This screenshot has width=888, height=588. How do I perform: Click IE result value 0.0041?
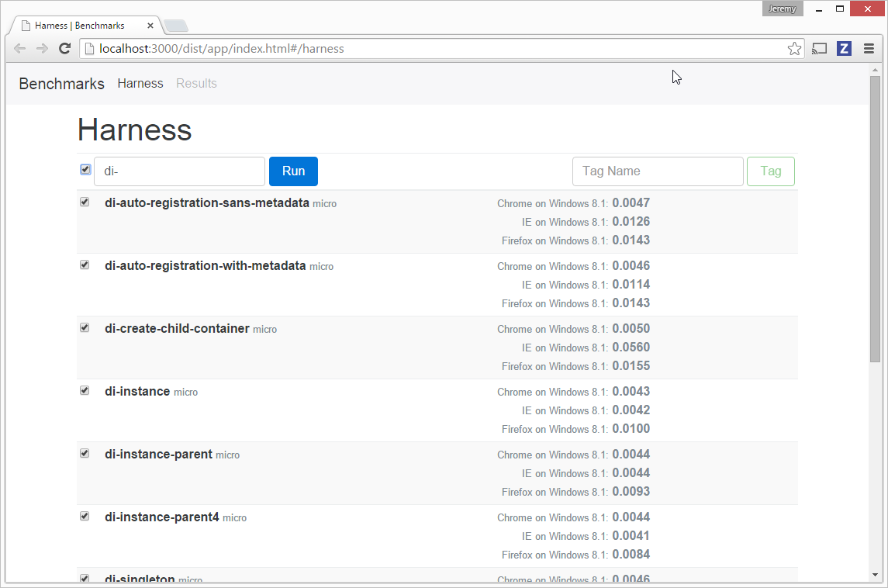pos(631,536)
